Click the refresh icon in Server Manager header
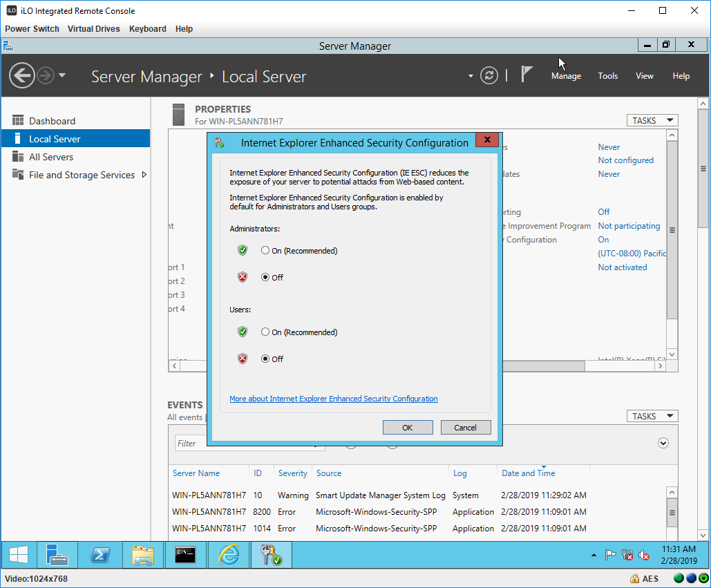This screenshot has height=588, width=711. [489, 75]
